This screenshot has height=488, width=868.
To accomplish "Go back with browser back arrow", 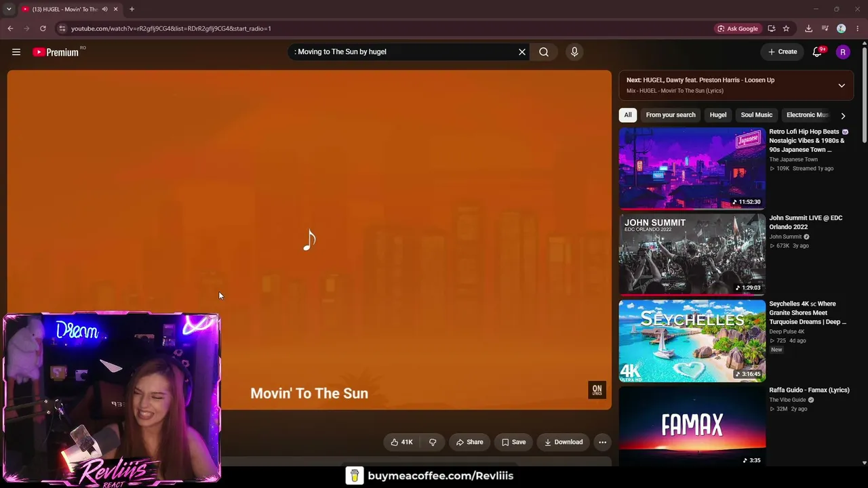I will 10,28.
